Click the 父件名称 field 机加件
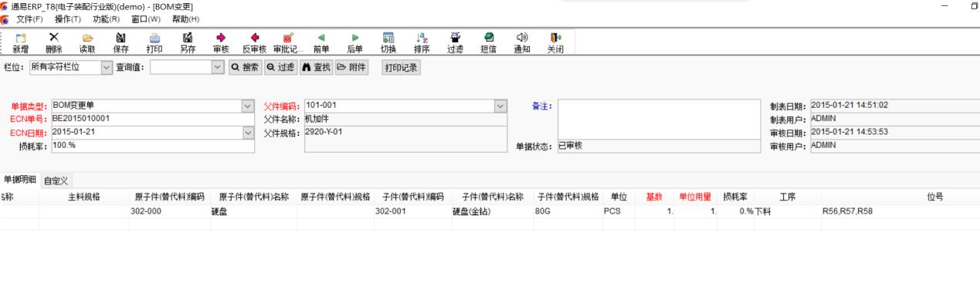Viewport: 980px width, 283px height. point(406,120)
